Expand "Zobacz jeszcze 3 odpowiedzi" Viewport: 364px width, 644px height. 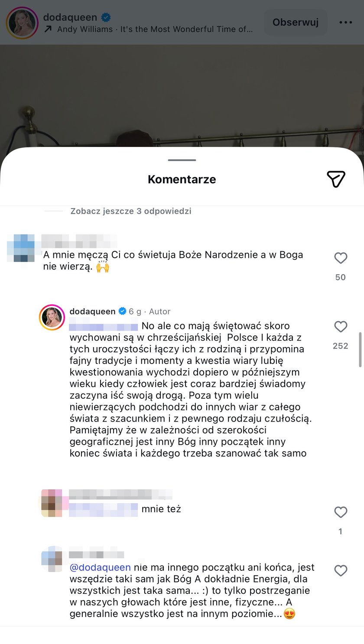pos(131,211)
